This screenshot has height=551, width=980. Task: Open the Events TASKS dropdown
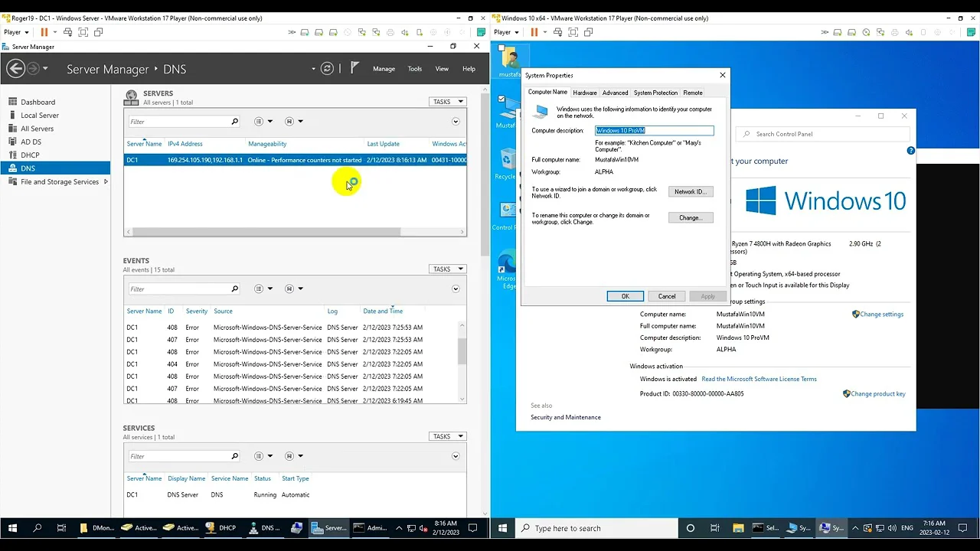click(447, 269)
